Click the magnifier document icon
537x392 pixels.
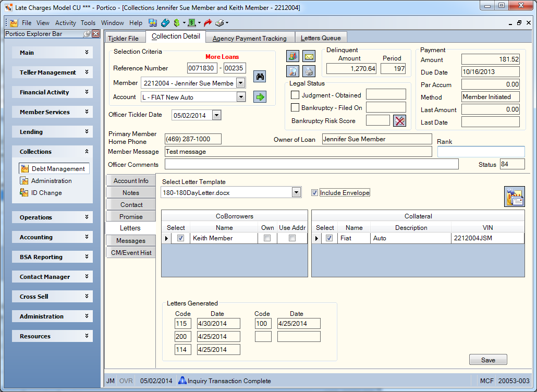tap(293, 71)
